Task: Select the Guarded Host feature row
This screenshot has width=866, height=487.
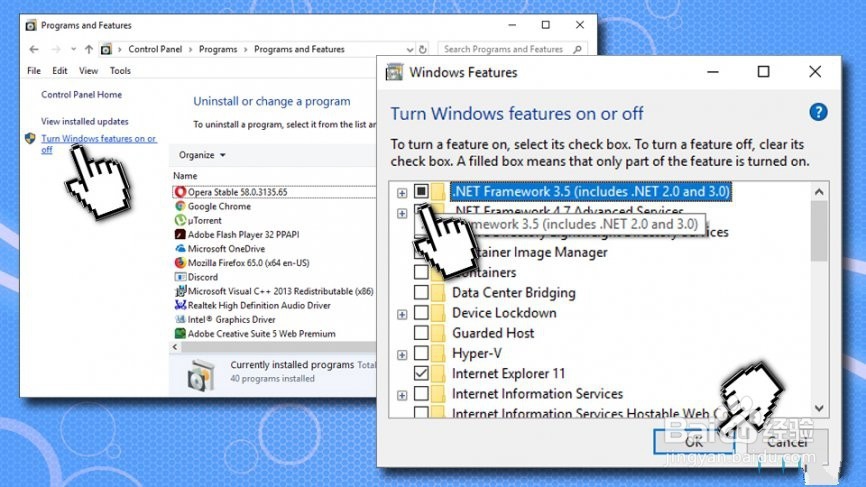Action: (493, 333)
